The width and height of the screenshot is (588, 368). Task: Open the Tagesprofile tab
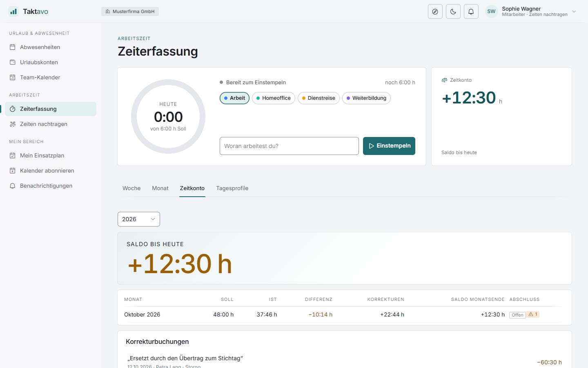(232, 188)
